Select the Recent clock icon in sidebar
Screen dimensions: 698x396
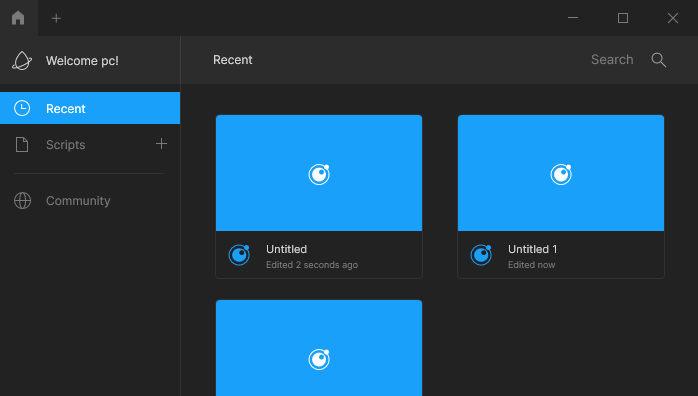pos(22,108)
